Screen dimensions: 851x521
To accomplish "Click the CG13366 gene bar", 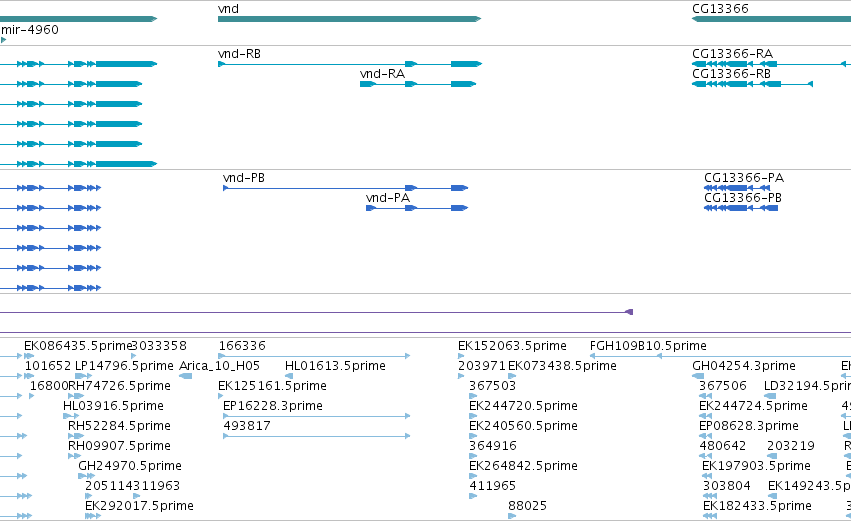I will [x=771, y=19].
